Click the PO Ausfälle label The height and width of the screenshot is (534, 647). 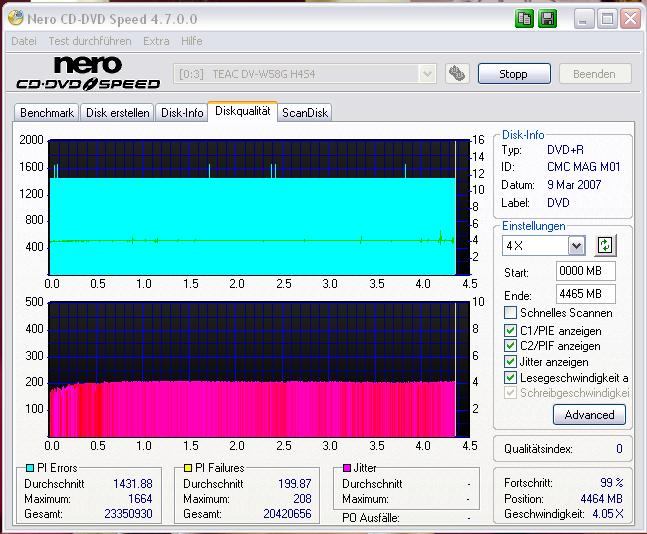point(371,518)
